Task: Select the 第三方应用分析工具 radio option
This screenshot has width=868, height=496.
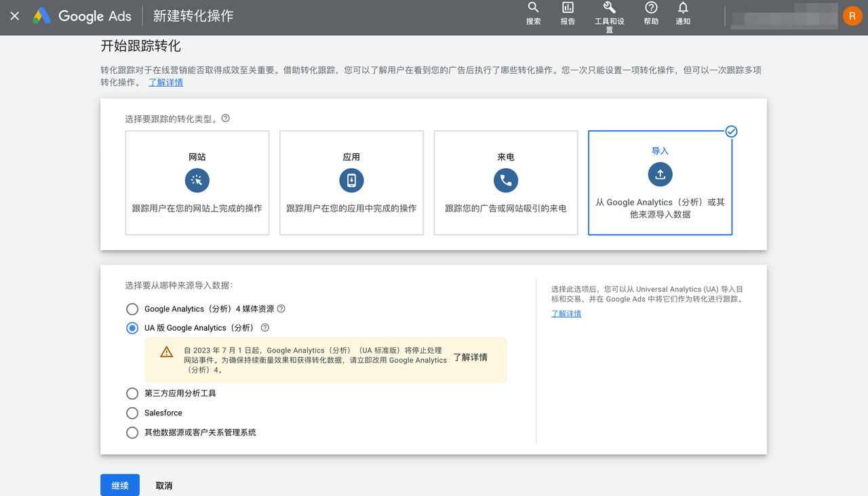Action: coord(132,393)
